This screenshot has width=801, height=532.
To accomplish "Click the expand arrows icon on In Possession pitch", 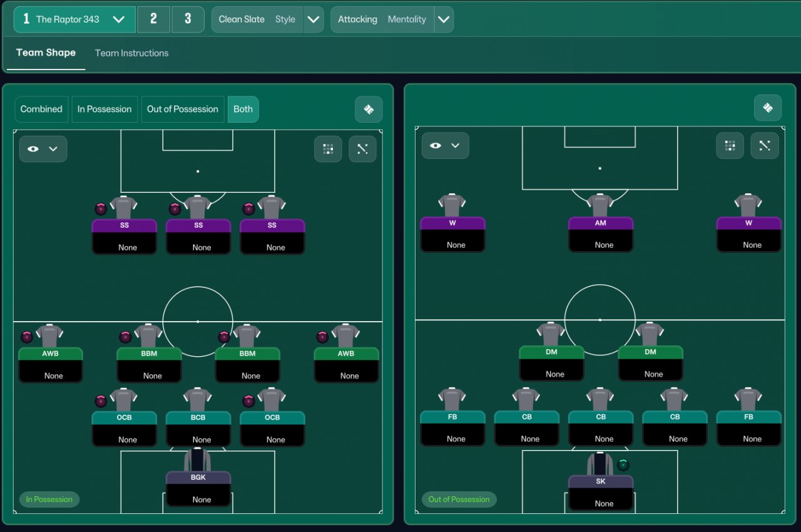I will click(x=362, y=149).
